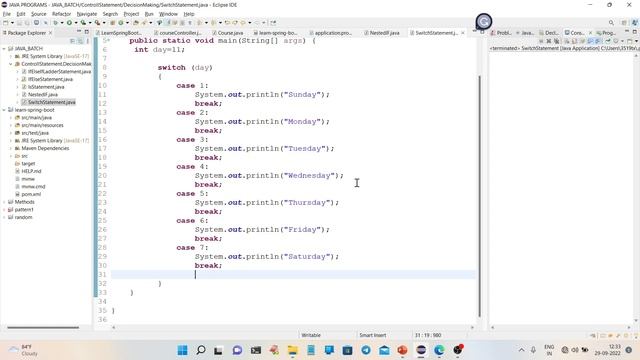Collapse the learn-spring-boot project node
640x360 pixels.
pyautogui.click(x=4, y=110)
